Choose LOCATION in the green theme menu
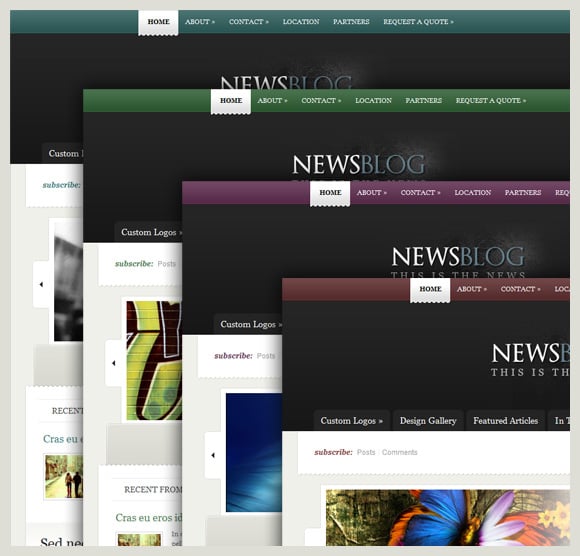 click(x=374, y=101)
